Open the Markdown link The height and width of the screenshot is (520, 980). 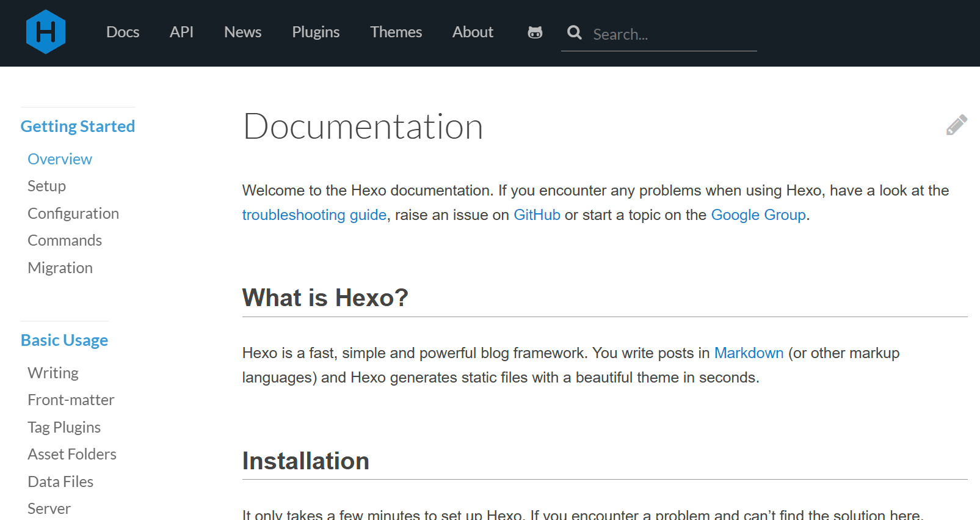tap(749, 353)
